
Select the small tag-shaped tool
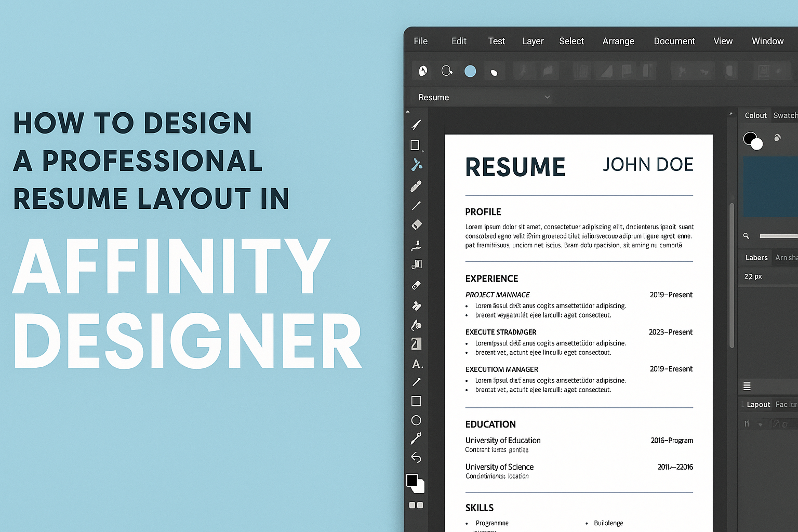point(416,285)
